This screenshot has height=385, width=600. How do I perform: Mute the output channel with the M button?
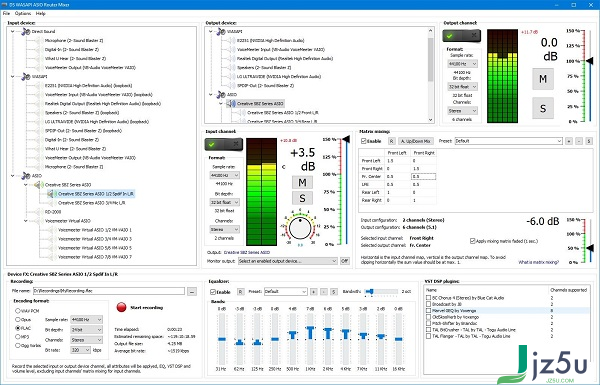click(543, 79)
